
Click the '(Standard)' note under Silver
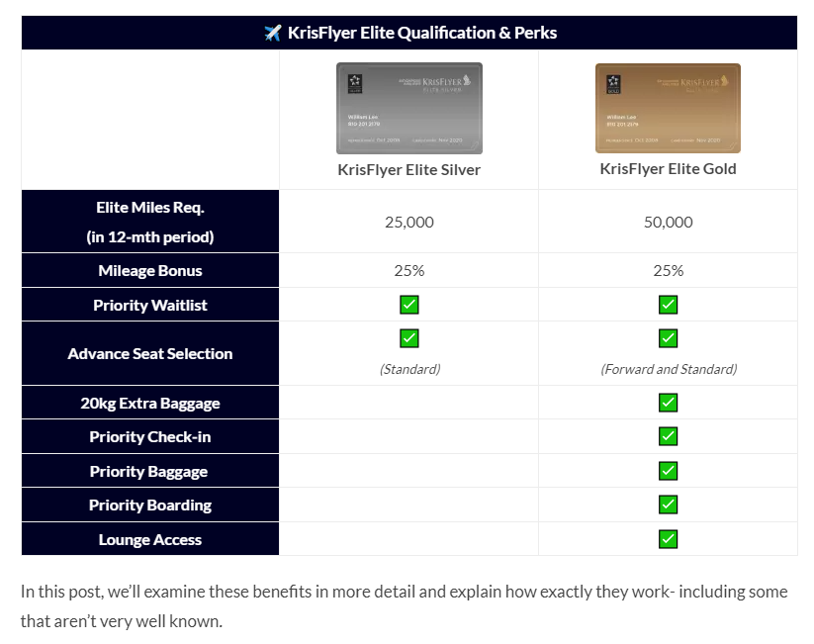click(409, 369)
